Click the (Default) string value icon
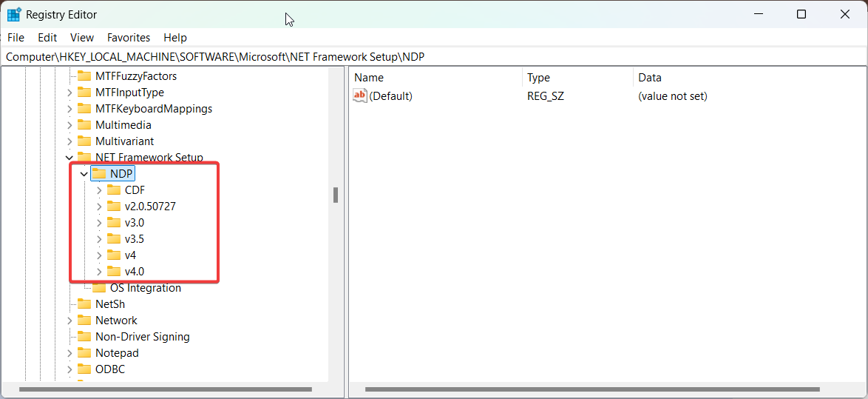This screenshot has width=868, height=399. [x=360, y=96]
